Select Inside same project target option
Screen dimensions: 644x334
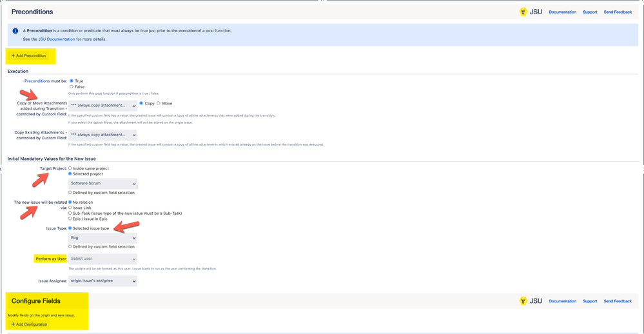click(70, 168)
